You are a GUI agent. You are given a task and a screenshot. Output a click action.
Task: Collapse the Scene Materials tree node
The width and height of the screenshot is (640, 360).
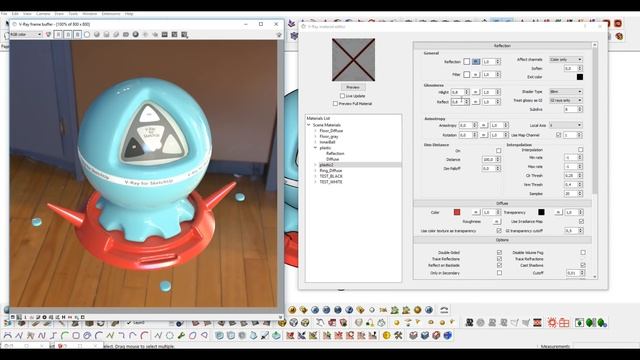pos(309,125)
